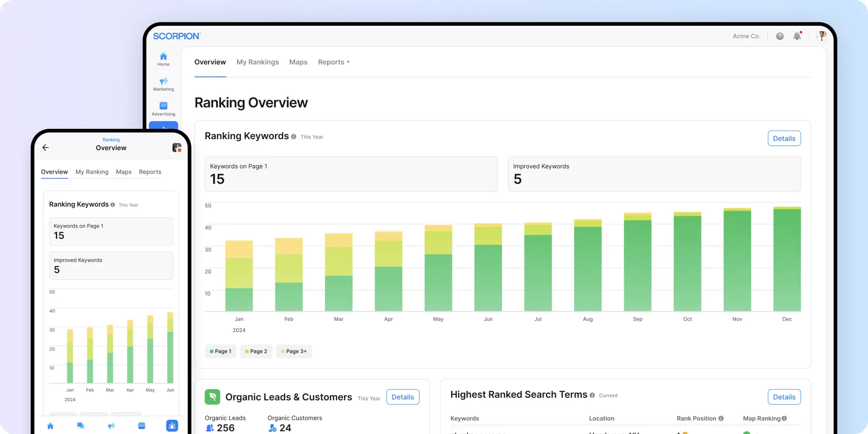The height and width of the screenshot is (434, 868).
Task: Expand the Reports dropdown menu
Action: pos(334,62)
